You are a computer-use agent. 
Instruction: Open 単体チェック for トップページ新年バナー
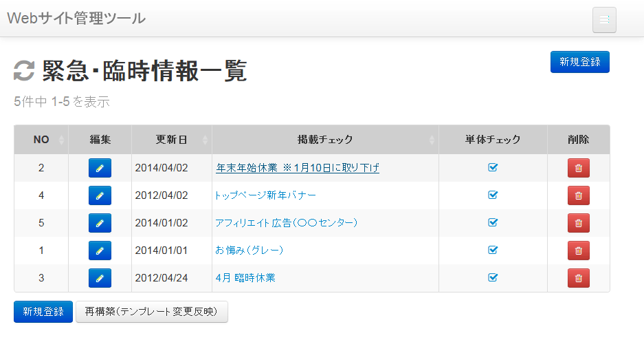coord(492,195)
